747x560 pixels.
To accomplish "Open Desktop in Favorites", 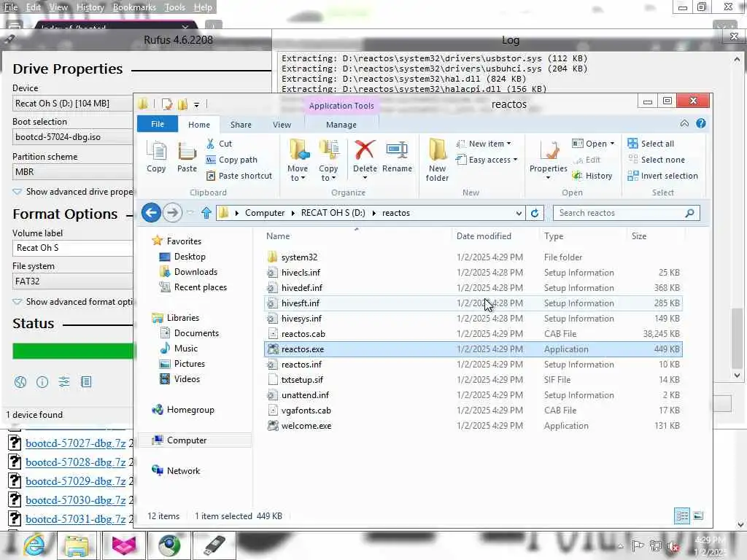I will click(x=182, y=257).
